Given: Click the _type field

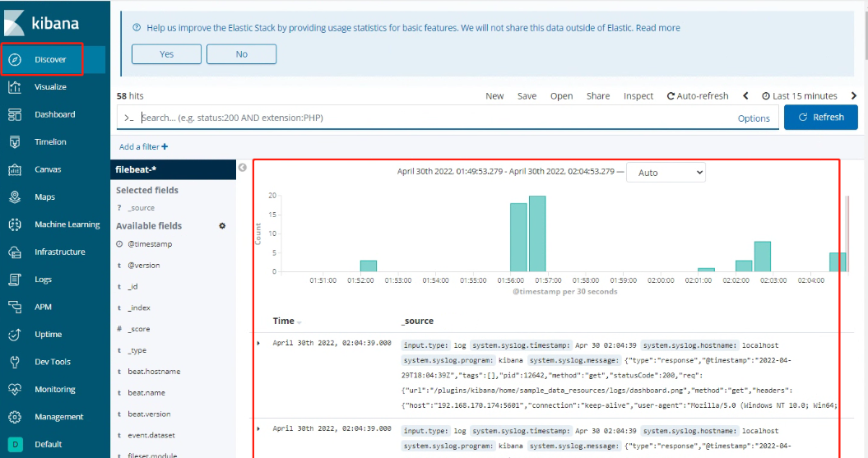Looking at the screenshot, I should [x=137, y=350].
